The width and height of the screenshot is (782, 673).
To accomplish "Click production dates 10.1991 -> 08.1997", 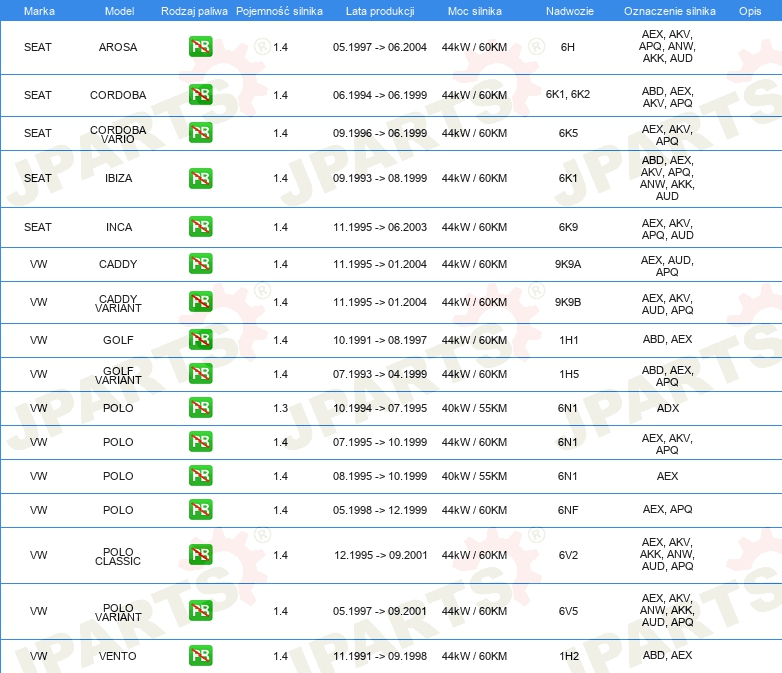I will click(x=380, y=340).
